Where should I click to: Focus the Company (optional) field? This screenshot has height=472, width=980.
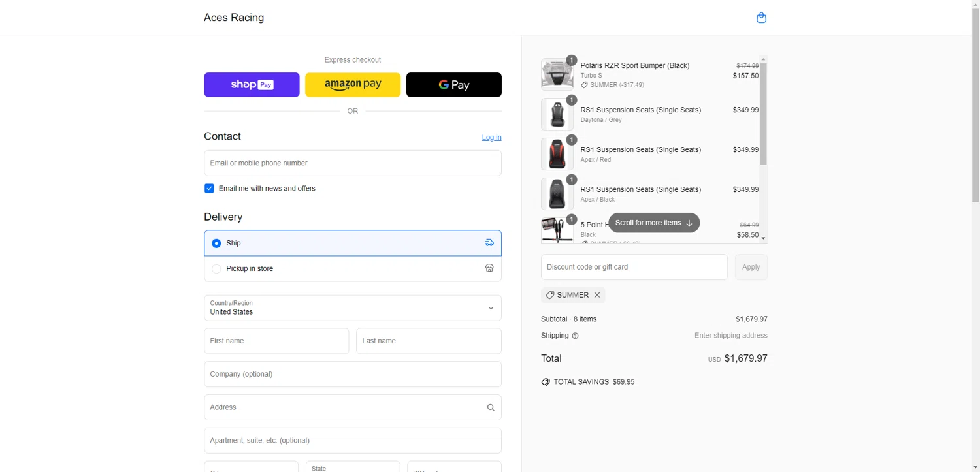tap(353, 374)
